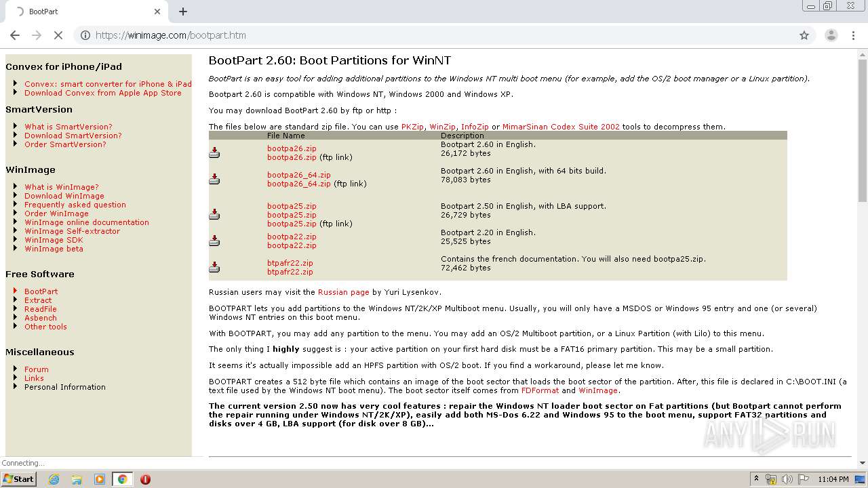This screenshot has width=868, height=488.
Task: Open Other tools sidebar link
Action: coord(45,327)
